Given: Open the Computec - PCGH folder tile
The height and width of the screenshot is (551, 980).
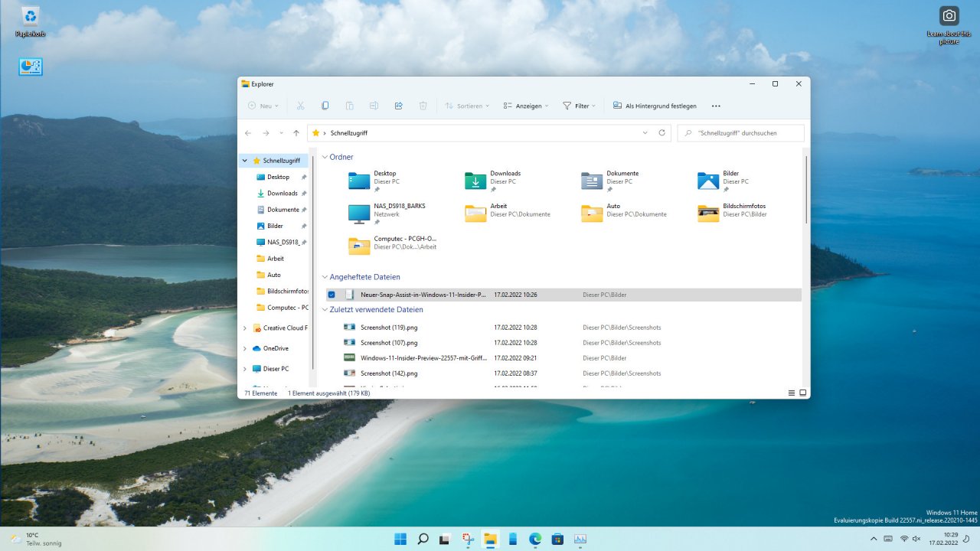Looking at the screenshot, I should (x=392, y=245).
